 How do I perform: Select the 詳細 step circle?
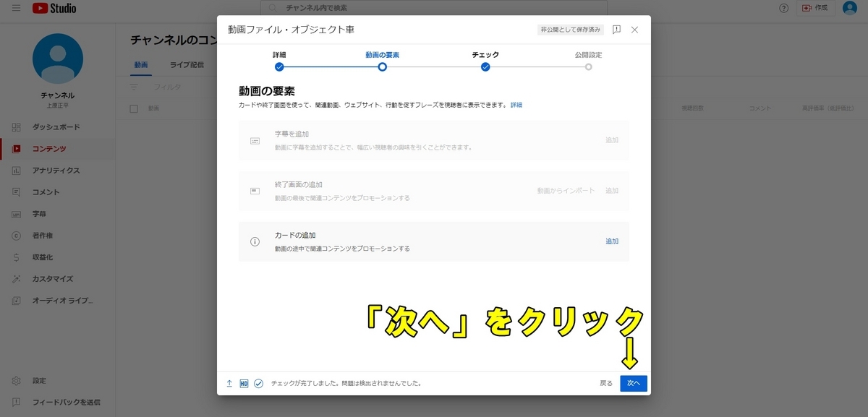[x=280, y=66]
